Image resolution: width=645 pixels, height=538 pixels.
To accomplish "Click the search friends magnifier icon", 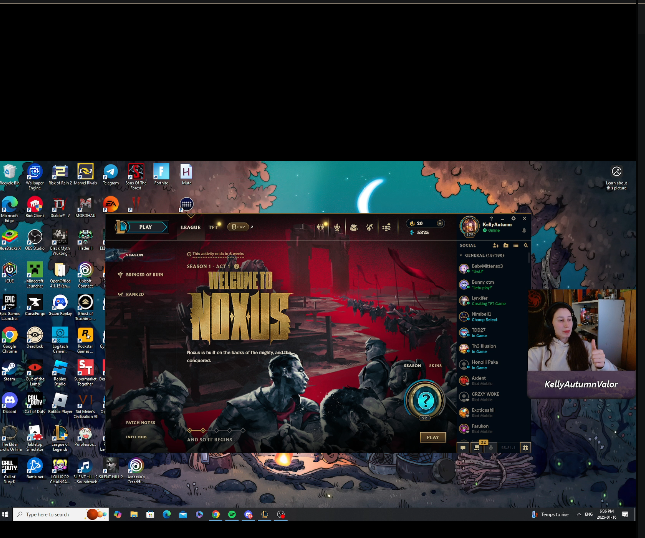I will coord(525,246).
